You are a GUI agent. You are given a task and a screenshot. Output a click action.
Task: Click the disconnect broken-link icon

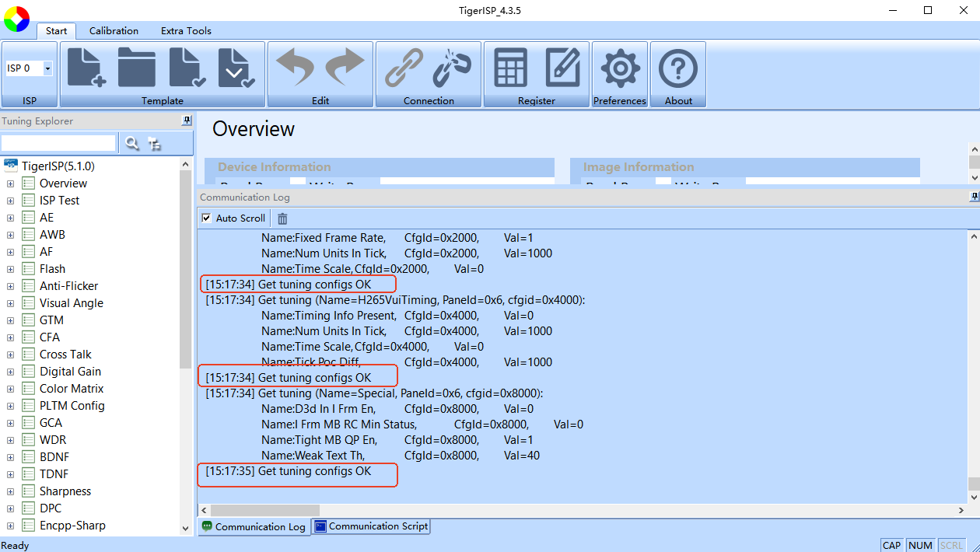click(452, 68)
